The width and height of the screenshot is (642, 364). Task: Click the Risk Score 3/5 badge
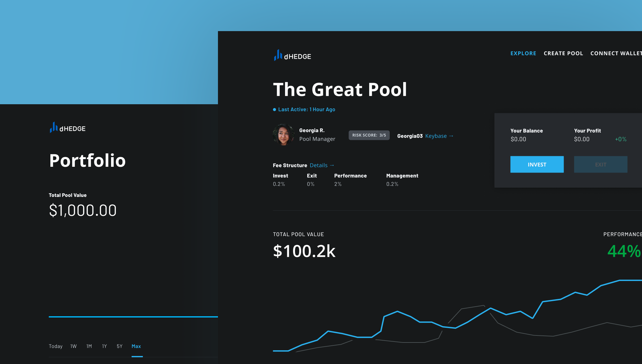(369, 135)
